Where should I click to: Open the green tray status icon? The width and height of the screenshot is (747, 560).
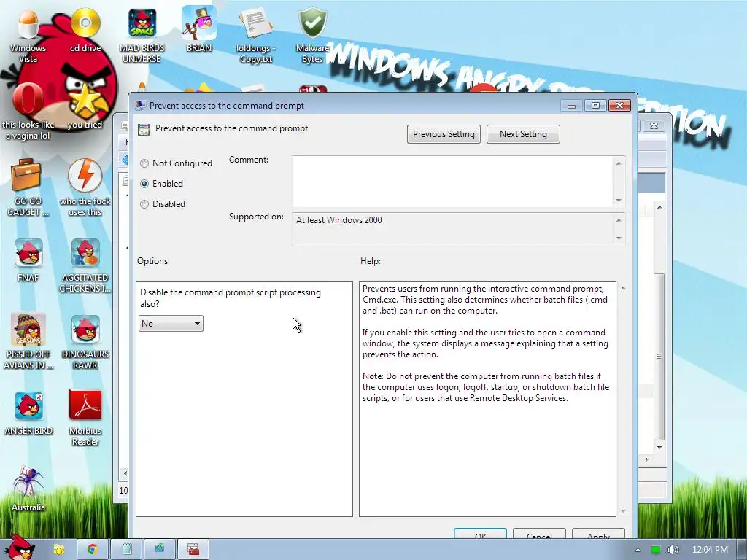(656, 550)
